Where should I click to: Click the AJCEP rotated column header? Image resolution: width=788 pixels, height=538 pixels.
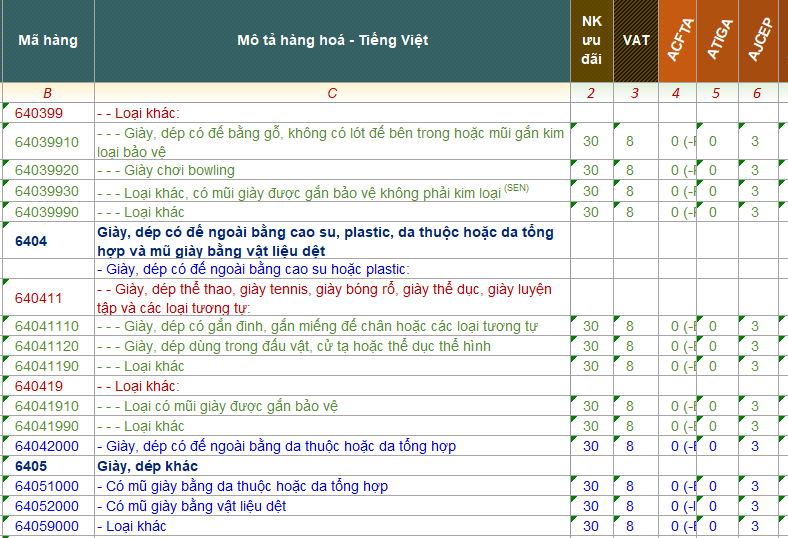[x=758, y=41]
